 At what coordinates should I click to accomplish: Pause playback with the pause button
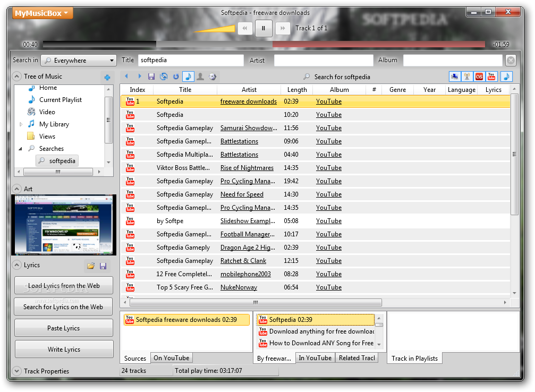264,28
